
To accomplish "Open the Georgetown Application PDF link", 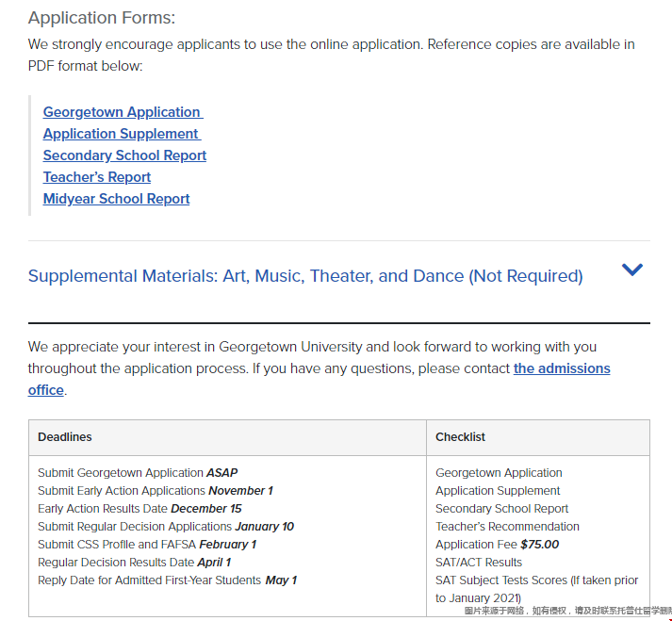I will click(x=122, y=112).
